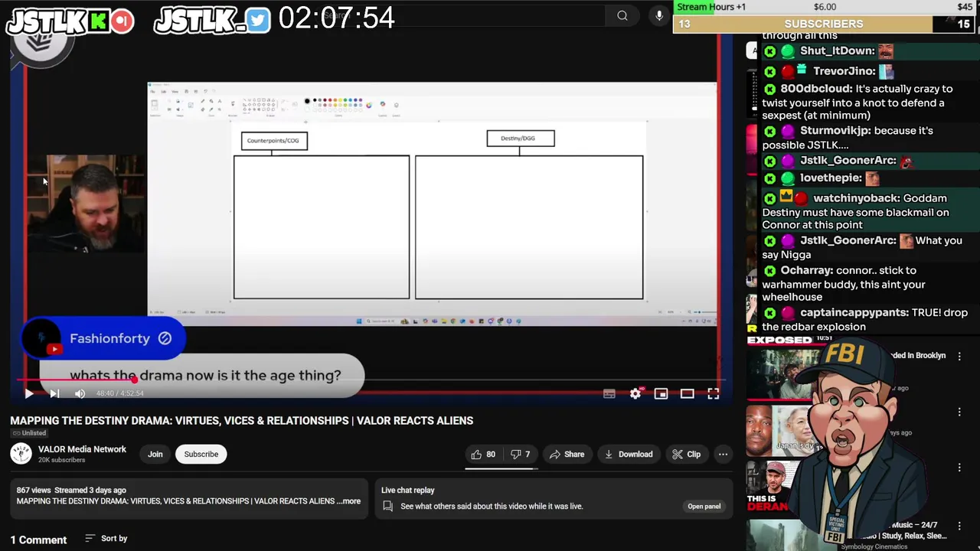980x551 pixels.
Task: Click the verified badge beside Fashionforty
Action: pyautogui.click(x=165, y=338)
